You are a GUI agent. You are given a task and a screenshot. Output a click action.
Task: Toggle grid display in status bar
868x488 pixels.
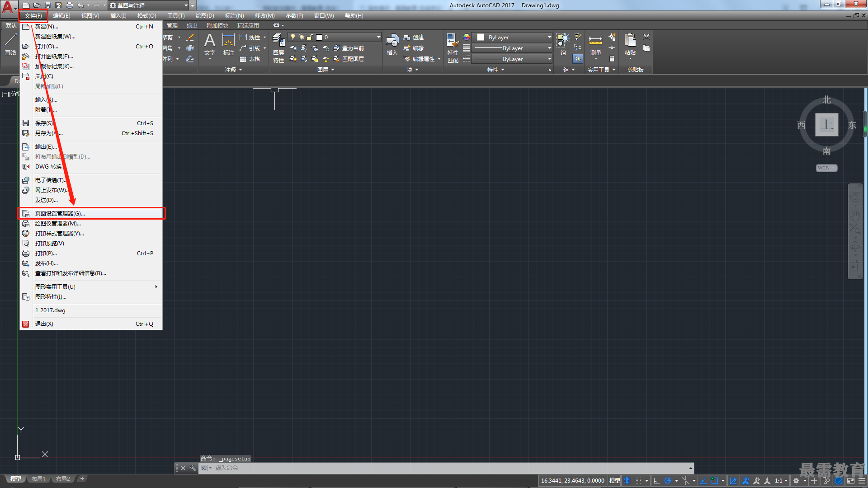(x=627, y=481)
